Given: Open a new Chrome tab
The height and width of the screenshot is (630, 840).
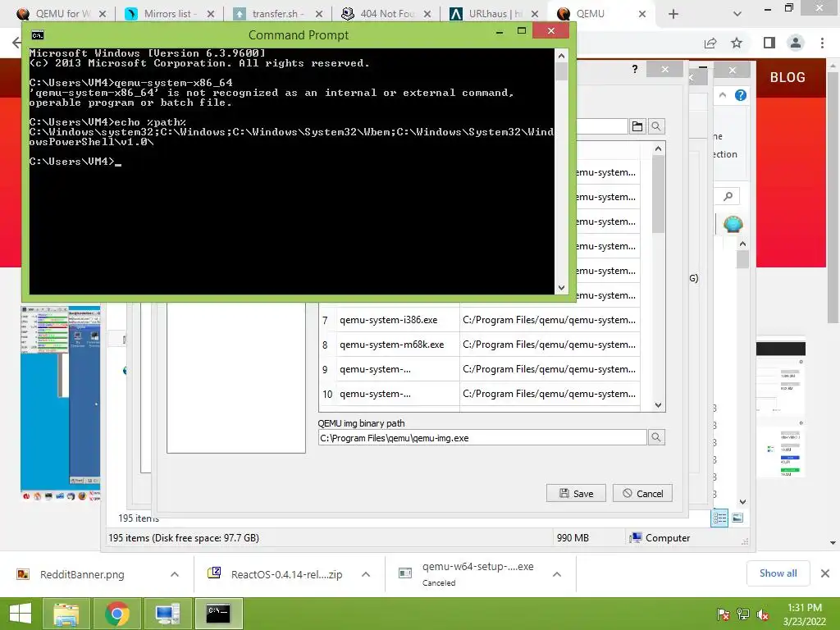Looking at the screenshot, I should pos(673,14).
